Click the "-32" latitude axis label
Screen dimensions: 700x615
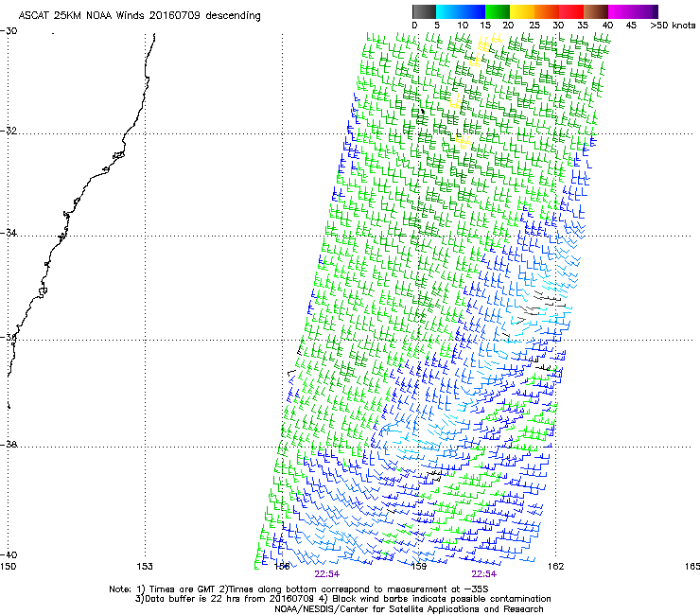[9, 131]
